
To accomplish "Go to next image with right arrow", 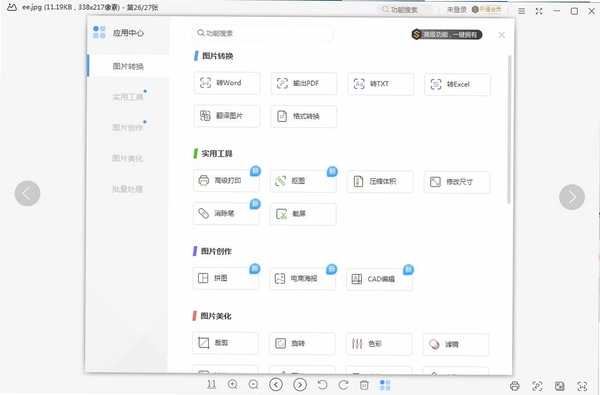I will [x=572, y=197].
